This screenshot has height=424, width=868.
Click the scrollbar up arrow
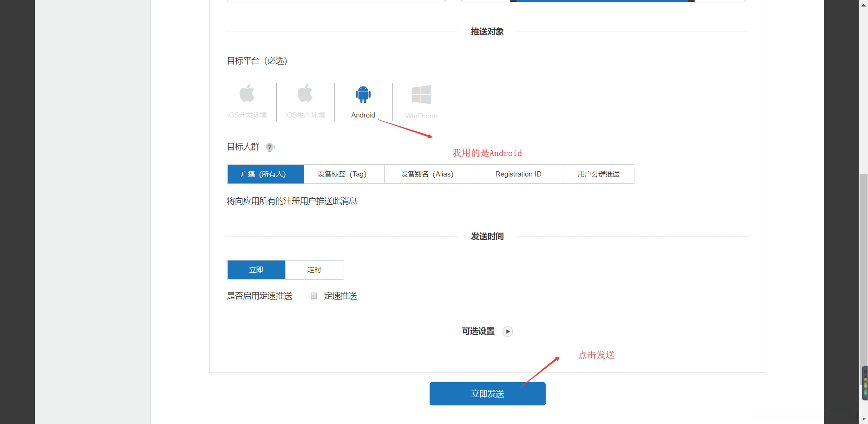coord(863,5)
